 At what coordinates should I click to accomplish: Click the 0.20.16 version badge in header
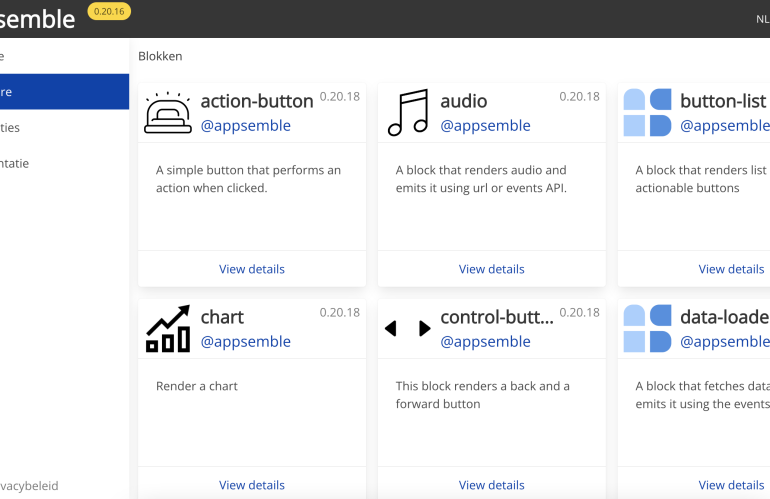(109, 11)
